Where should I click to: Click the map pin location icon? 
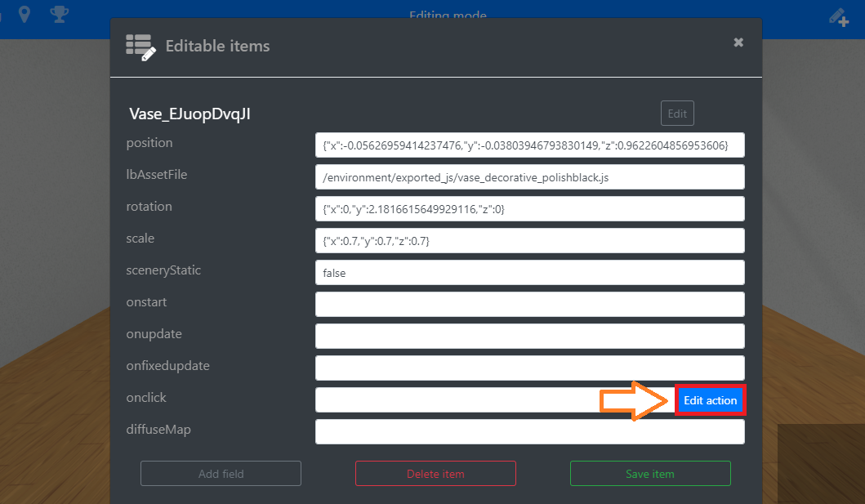(x=25, y=14)
